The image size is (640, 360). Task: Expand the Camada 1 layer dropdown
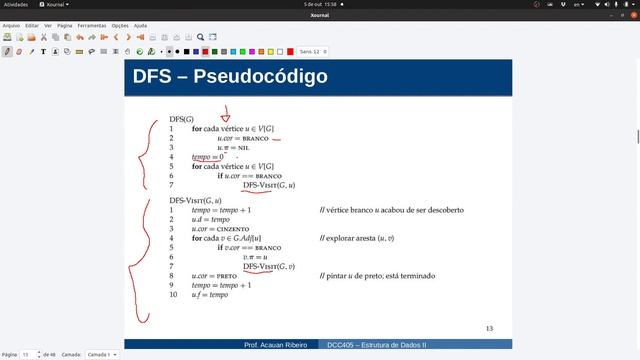(102, 355)
